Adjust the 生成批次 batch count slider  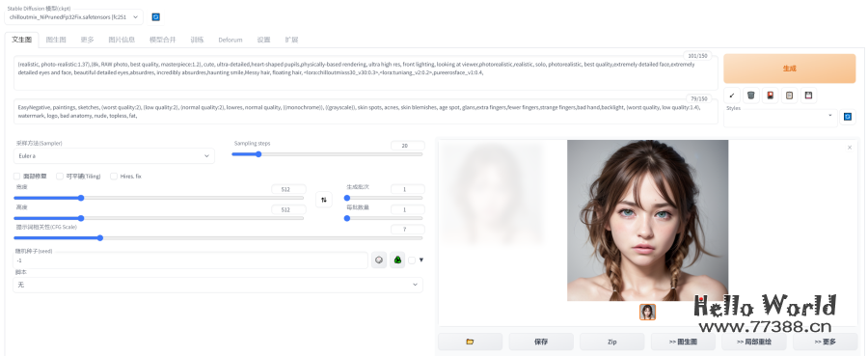(383, 198)
